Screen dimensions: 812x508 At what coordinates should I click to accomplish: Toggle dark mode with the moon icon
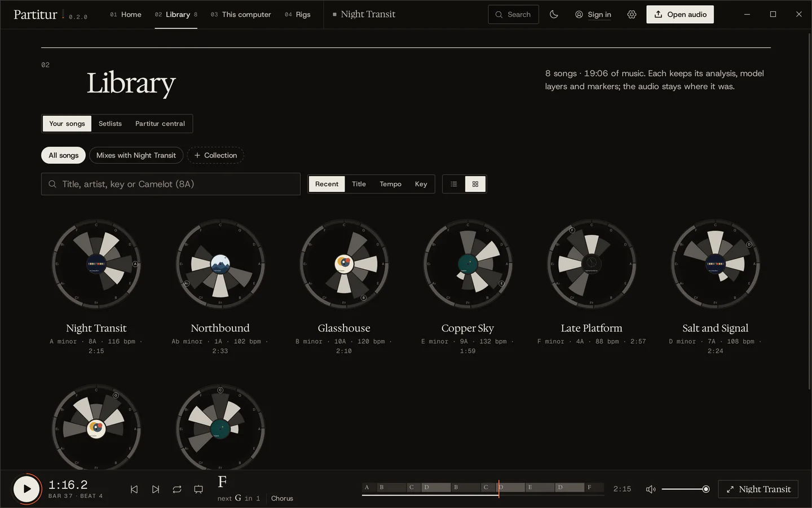[x=554, y=15]
